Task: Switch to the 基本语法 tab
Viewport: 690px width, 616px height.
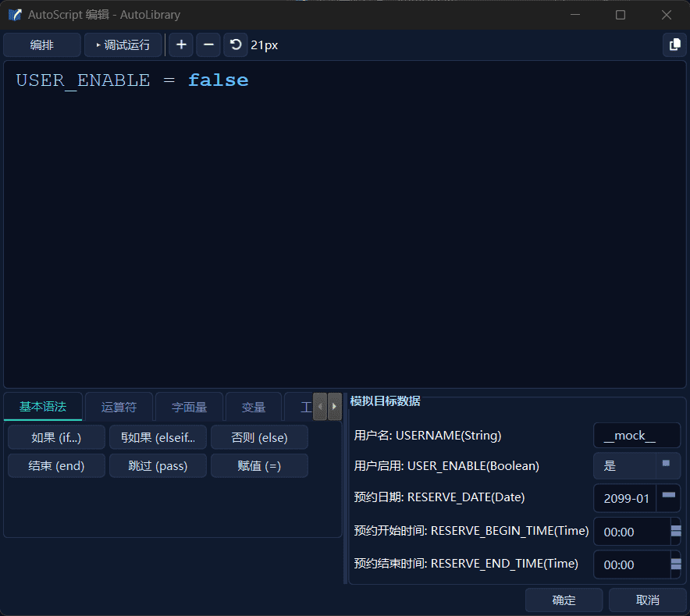Action: [43, 407]
